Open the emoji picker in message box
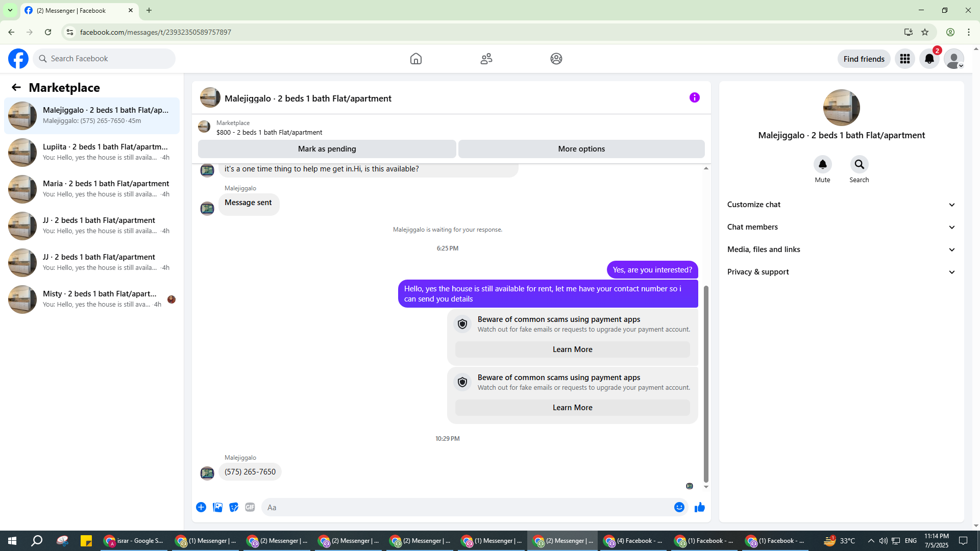 679,507
